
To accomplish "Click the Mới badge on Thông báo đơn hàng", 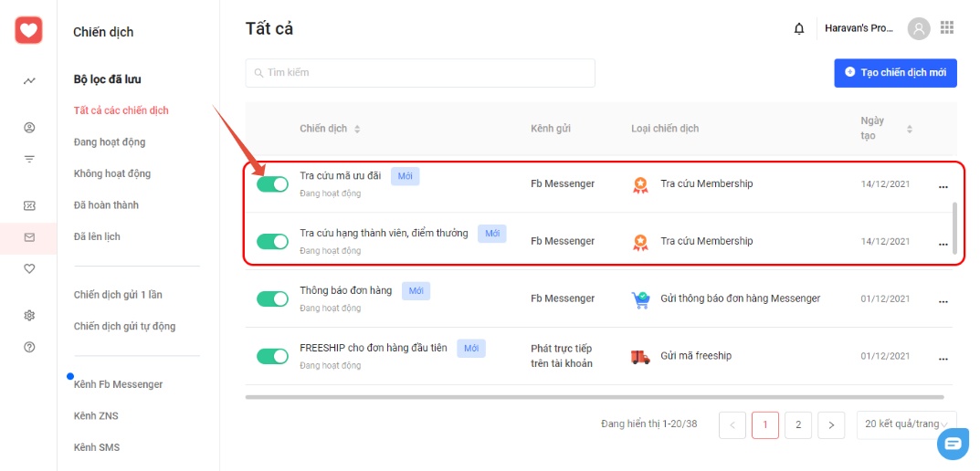I will [x=416, y=291].
